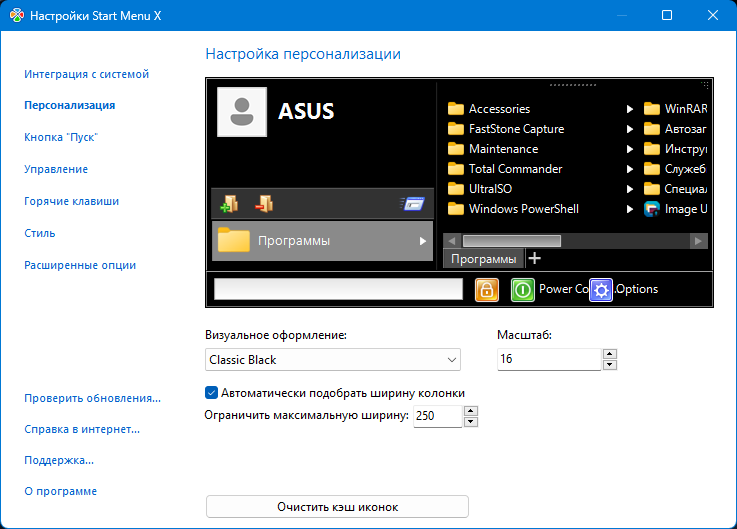Click the Image U application icon
Screen dimensions: 737x529
point(653,209)
